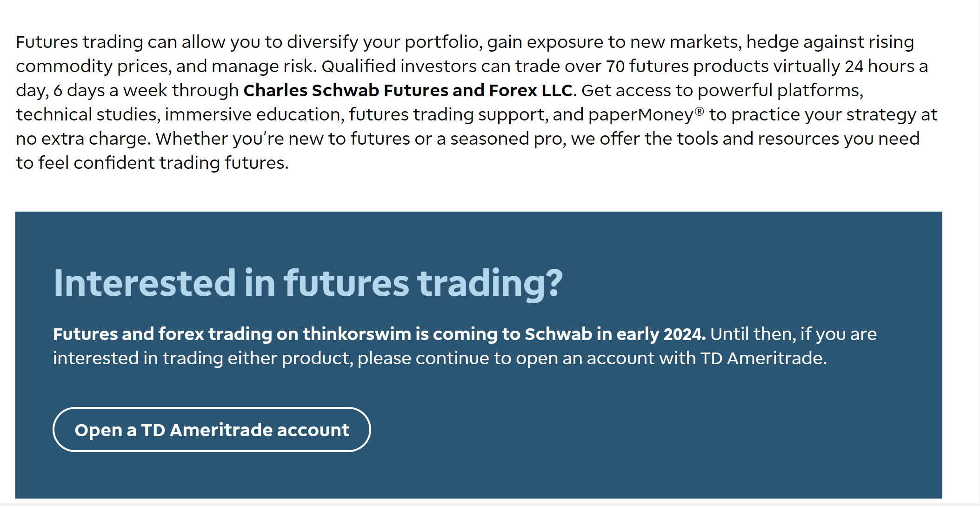Open a TD Ameritrade account

[x=212, y=429]
